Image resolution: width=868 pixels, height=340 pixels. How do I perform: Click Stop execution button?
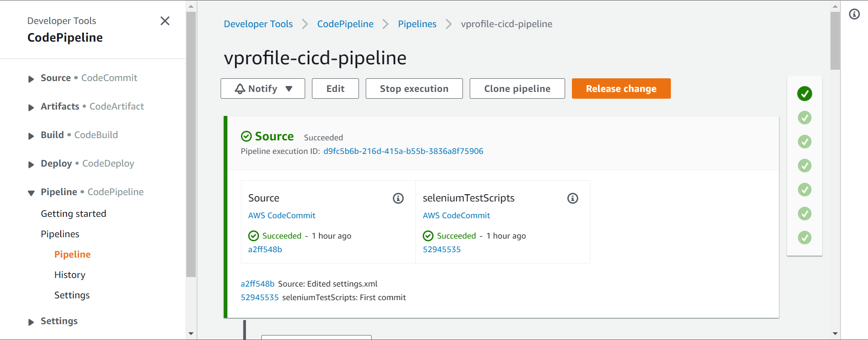414,89
